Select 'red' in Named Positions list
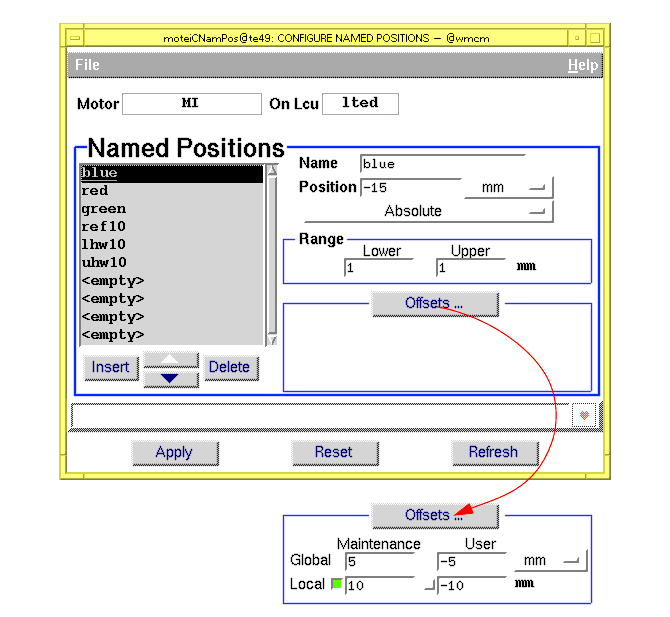 (x=172, y=191)
